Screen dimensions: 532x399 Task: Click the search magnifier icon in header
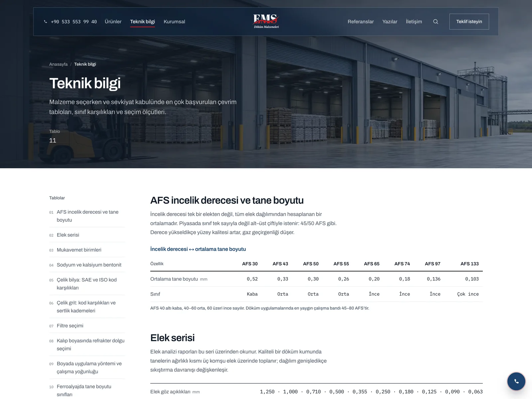(x=436, y=22)
